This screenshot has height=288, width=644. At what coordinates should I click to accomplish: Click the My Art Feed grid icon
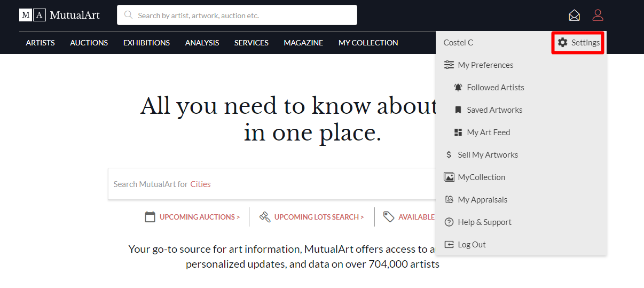[x=458, y=133]
